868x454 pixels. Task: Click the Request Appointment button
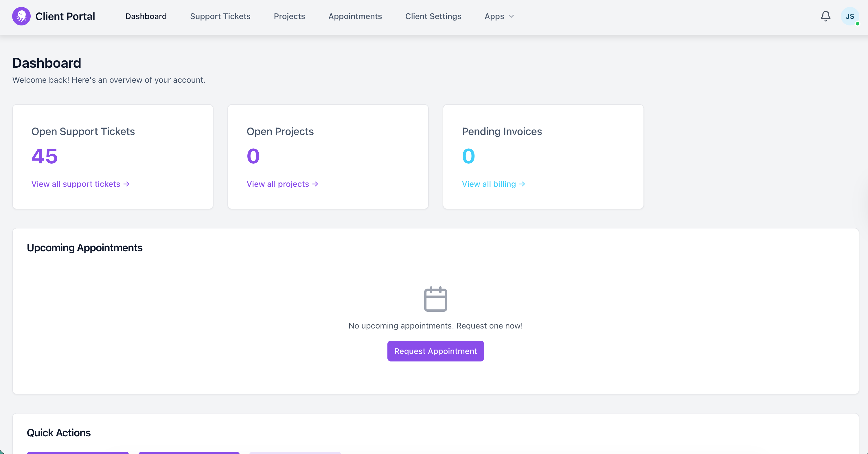tap(435, 351)
